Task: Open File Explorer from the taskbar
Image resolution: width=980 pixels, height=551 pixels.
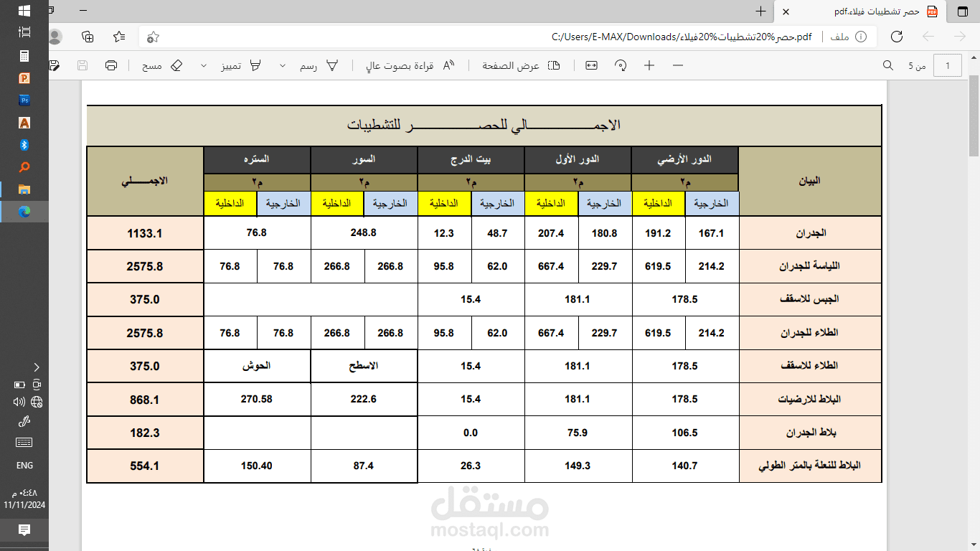Action: pos(24,189)
